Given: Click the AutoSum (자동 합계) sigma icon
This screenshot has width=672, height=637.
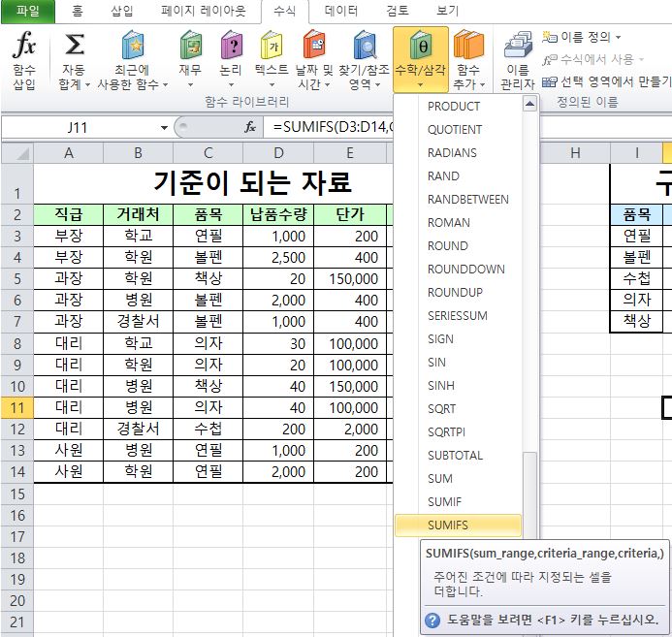Looking at the screenshot, I should (x=74, y=45).
